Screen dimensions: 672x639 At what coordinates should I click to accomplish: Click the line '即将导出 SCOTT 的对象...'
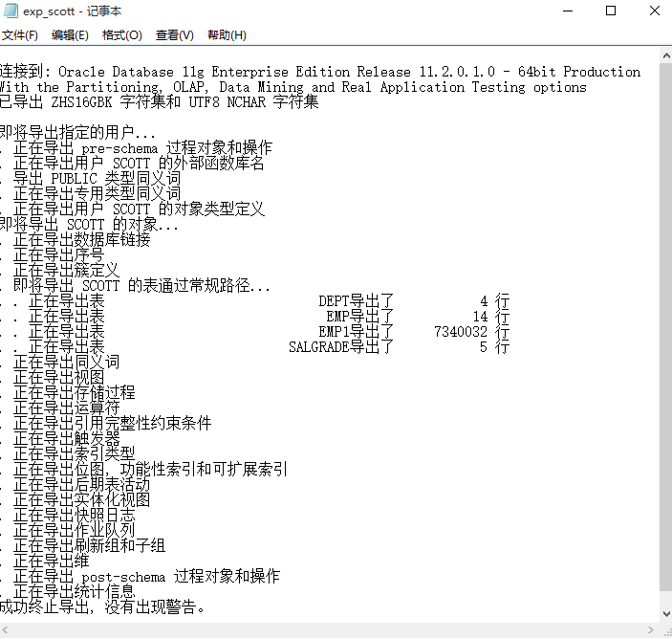click(x=89, y=224)
